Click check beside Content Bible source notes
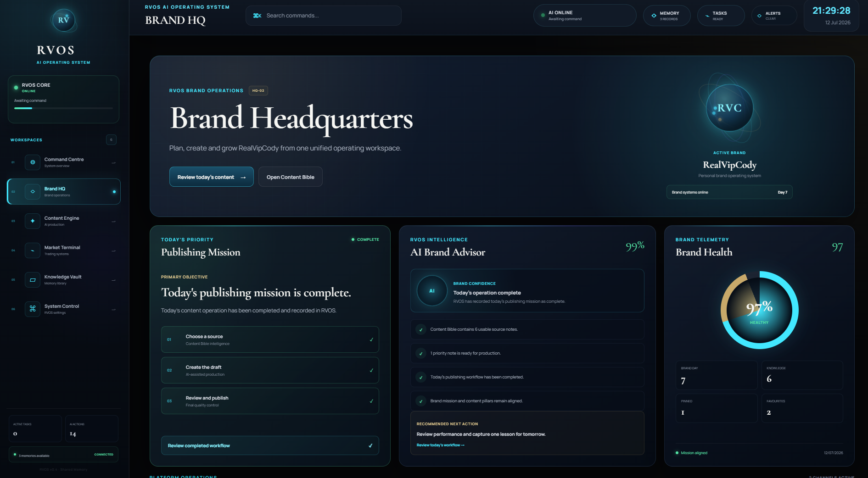 click(x=420, y=329)
